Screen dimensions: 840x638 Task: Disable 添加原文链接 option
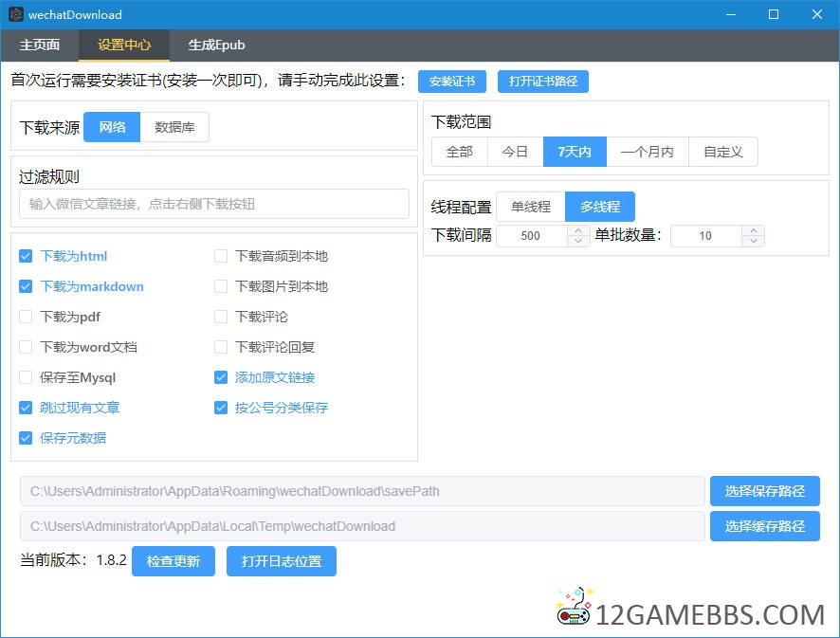pyautogui.click(x=220, y=377)
